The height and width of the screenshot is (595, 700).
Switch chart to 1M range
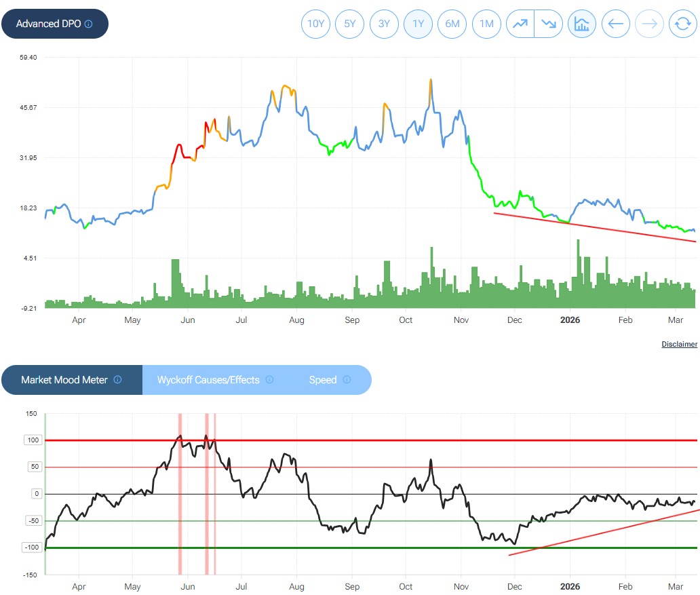tap(486, 24)
